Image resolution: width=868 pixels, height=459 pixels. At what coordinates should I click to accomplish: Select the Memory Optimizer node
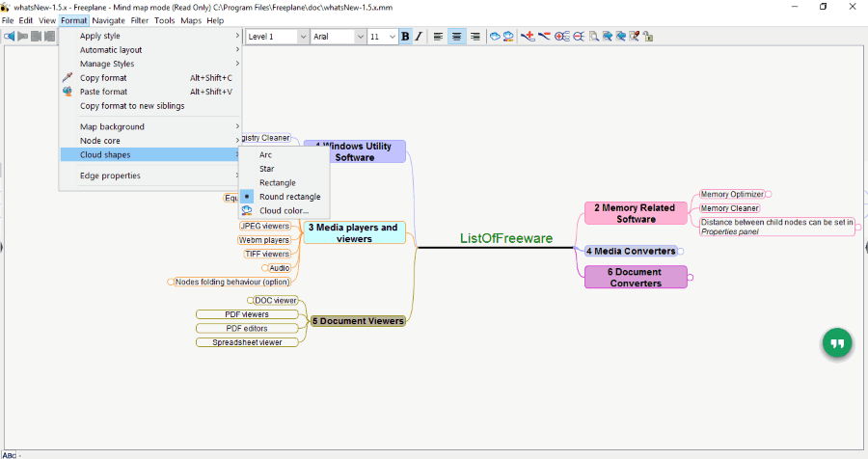[732, 195]
